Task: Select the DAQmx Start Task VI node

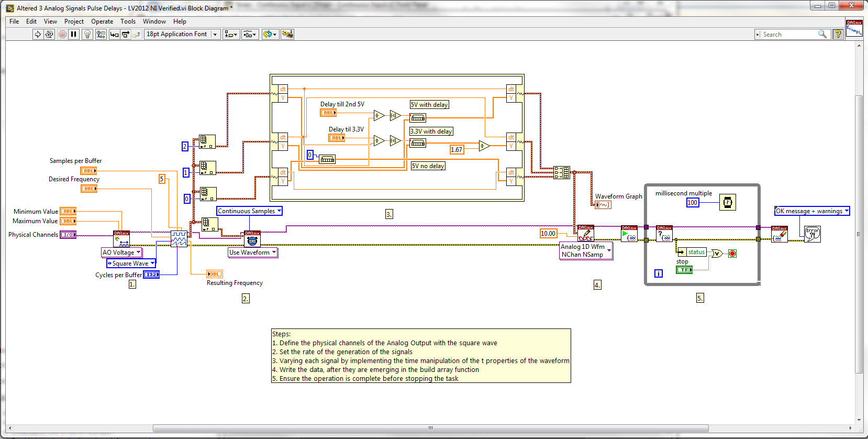Action: pos(629,234)
